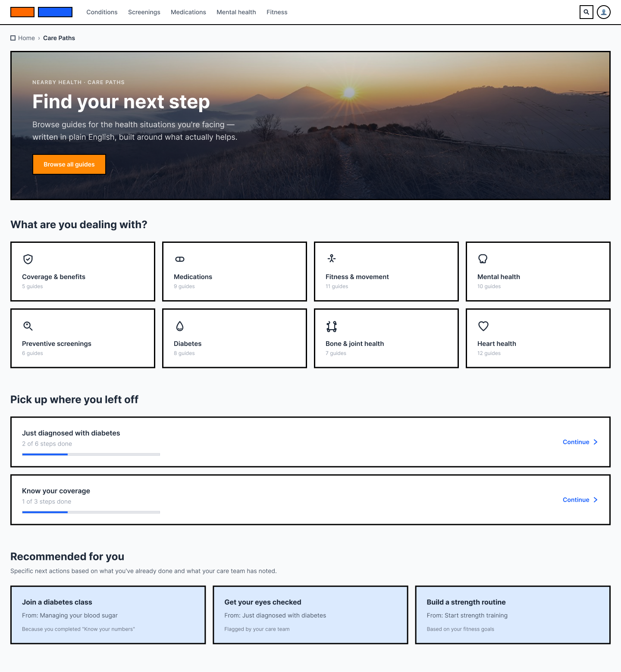The width and height of the screenshot is (621, 672).
Task: Click the pill icon for Medications
Action: (x=180, y=259)
